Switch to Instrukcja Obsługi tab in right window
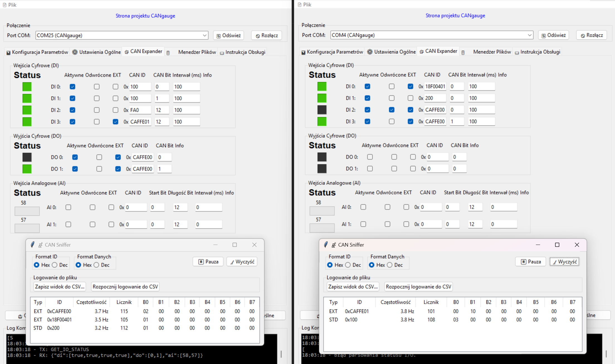This screenshot has height=364, width=615. pyautogui.click(x=537, y=52)
